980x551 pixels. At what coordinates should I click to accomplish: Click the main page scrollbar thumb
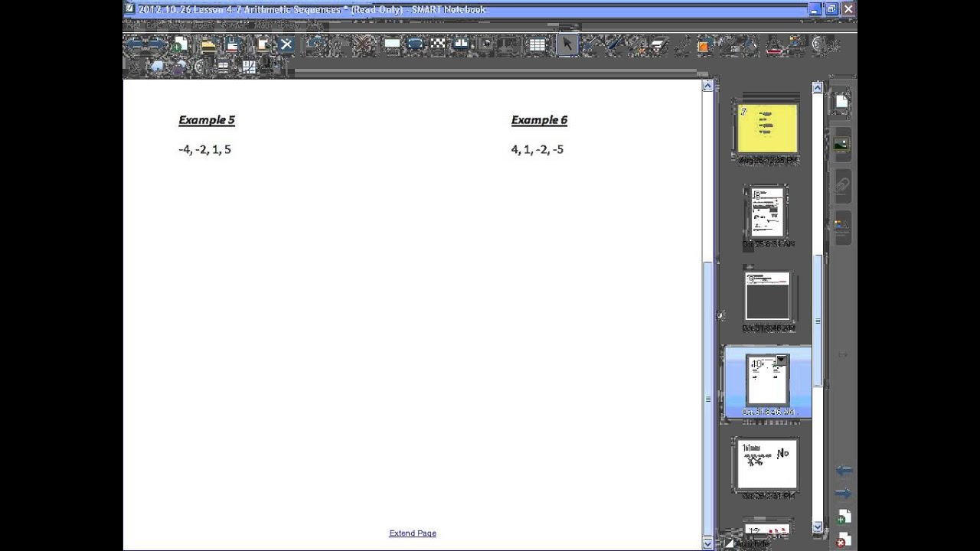click(x=707, y=398)
